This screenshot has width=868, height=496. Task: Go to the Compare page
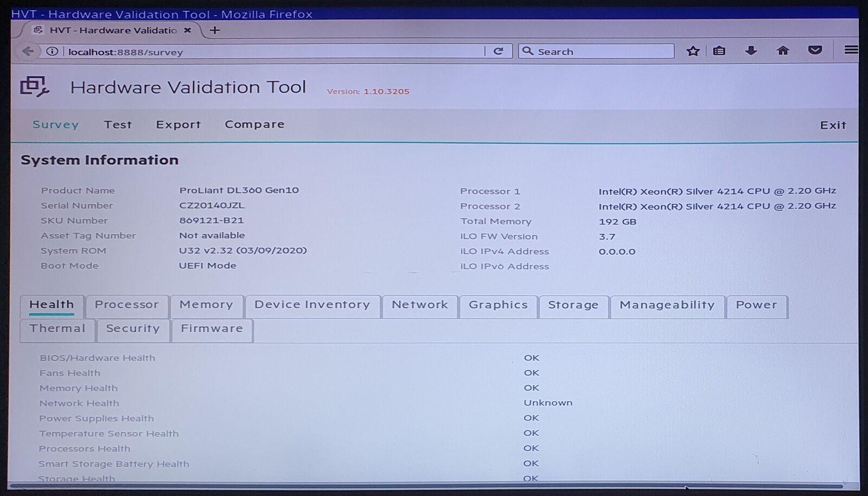coord(254,125)
